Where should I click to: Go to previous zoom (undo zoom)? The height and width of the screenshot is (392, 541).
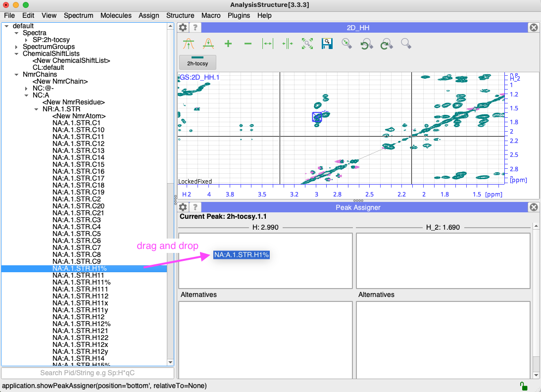coord(366,44)
